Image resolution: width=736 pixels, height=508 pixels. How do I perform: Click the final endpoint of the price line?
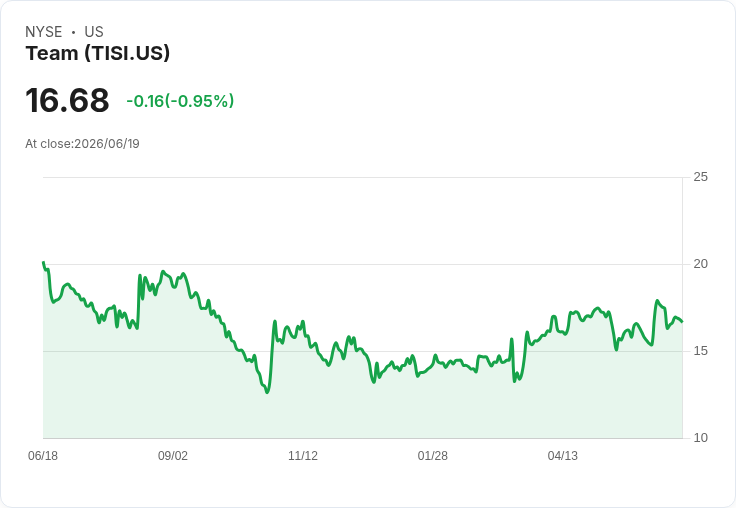pyautogui.click(x=682, y=322)
